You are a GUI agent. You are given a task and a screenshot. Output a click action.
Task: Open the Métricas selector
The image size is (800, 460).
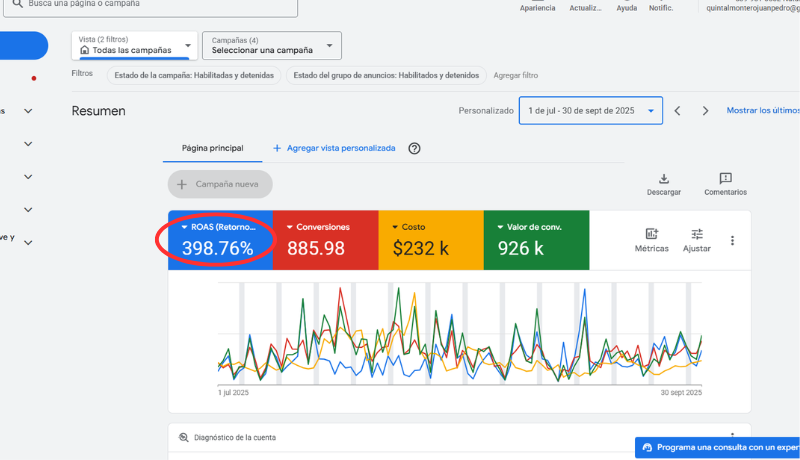click(652, 240)
